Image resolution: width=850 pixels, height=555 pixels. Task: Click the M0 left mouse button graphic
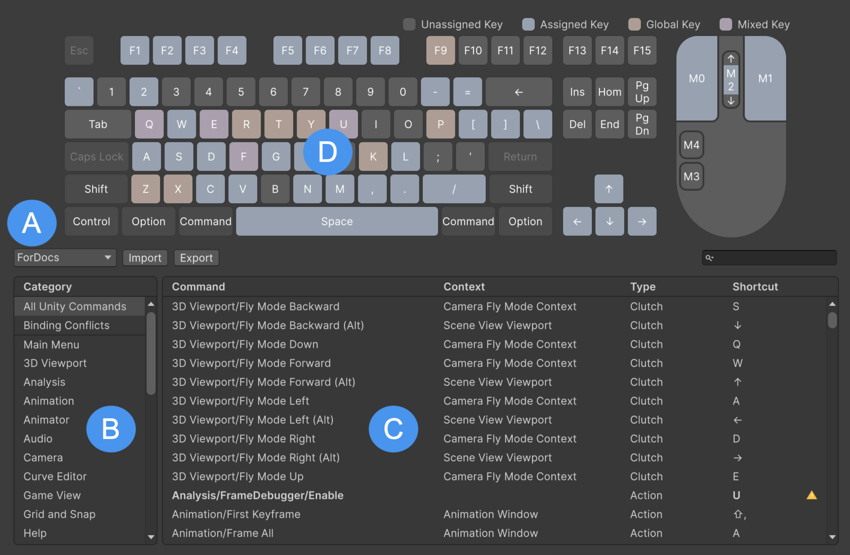coord(697,80)
